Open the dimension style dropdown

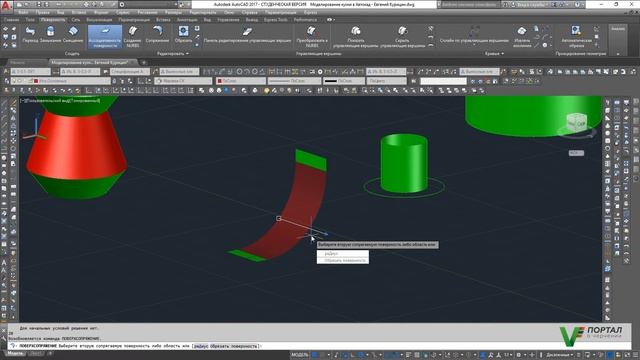[80, 71]
